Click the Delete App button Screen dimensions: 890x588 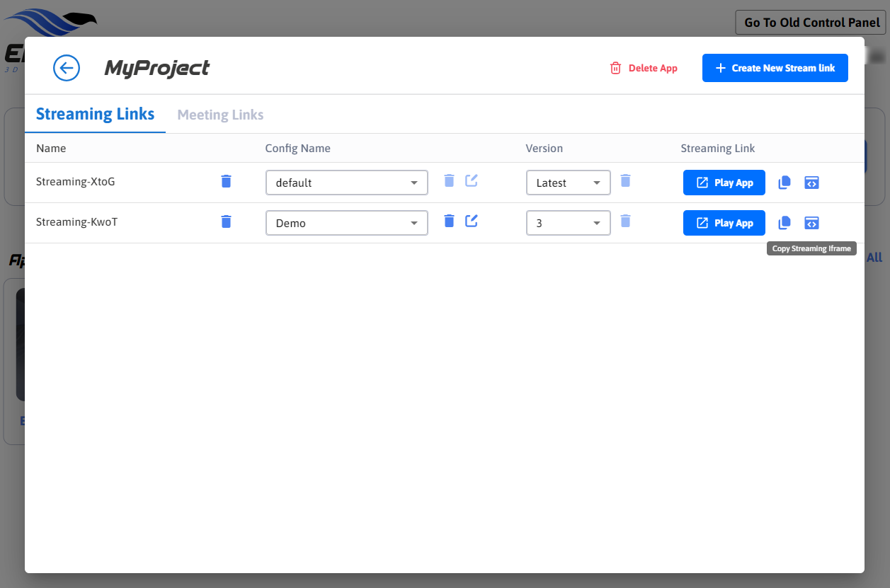pyautogui.click(x=644, y=68)
